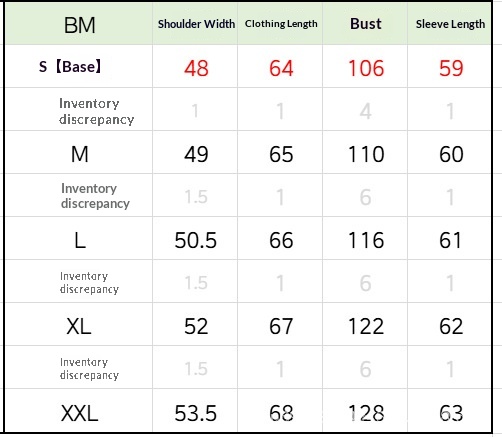Viewport: 502px width, 437px height.
Task: Select the XL size row label
Action: click(79, 326)
